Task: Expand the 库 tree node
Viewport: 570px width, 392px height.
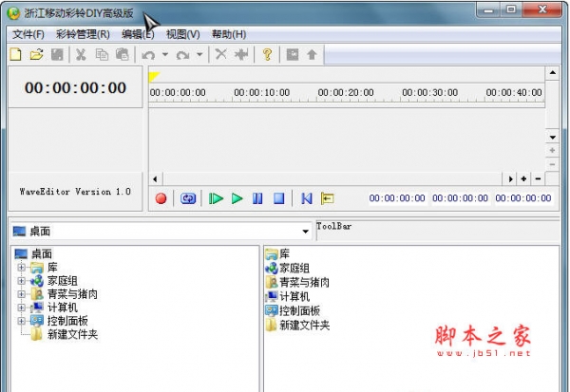Action: coord(21,268)
